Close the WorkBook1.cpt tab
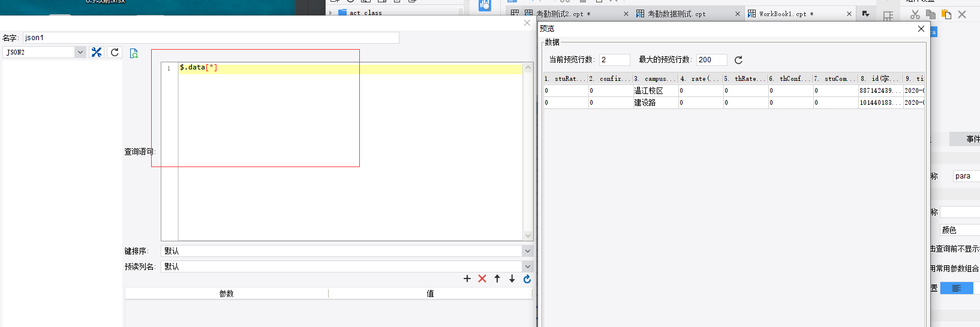Viewport: 980px width, 327px height. tap(849, 14)
